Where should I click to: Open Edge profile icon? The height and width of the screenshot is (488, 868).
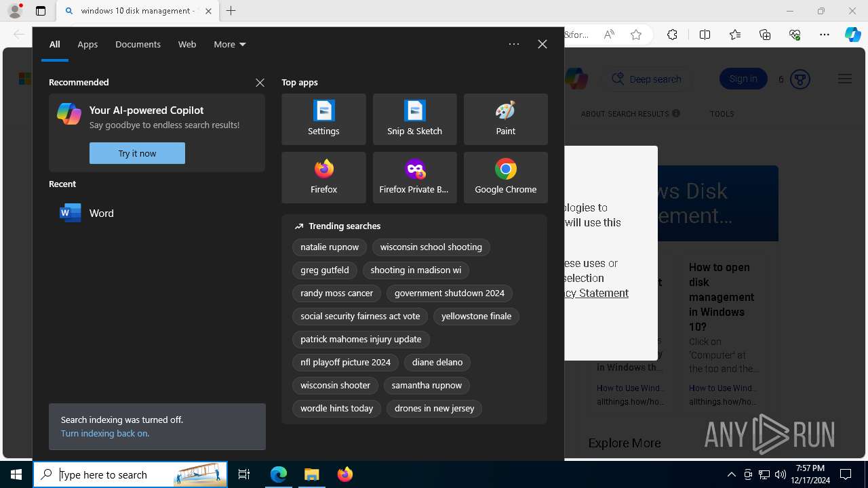pos(15,11)
